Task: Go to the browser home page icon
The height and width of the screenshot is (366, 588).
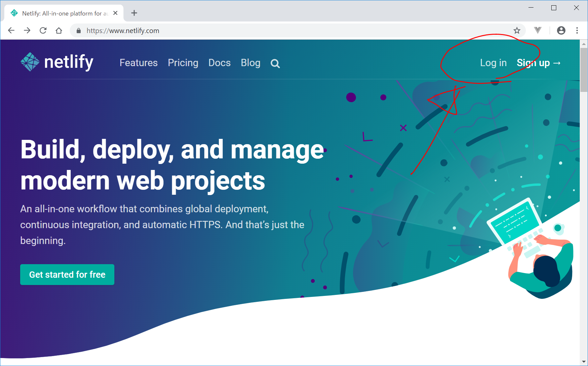Action: pos(59,31)
